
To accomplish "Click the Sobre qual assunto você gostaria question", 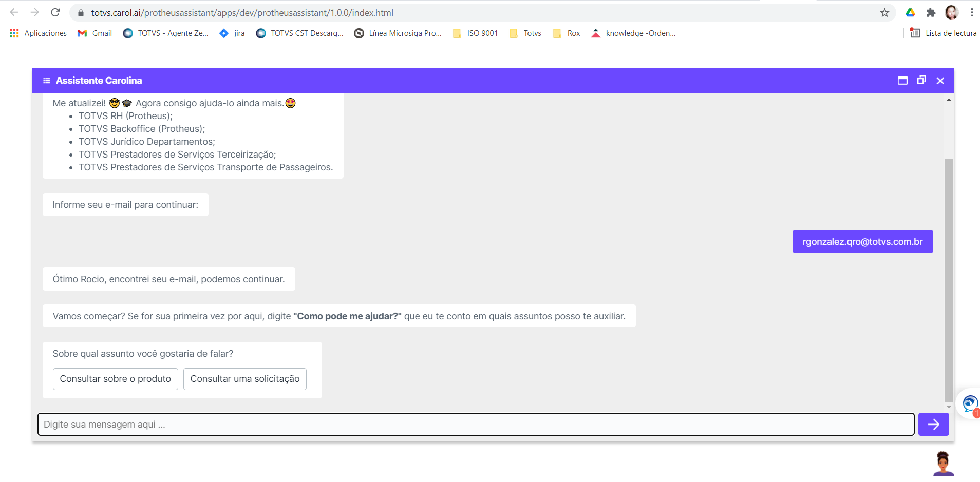I will [143, 354].
